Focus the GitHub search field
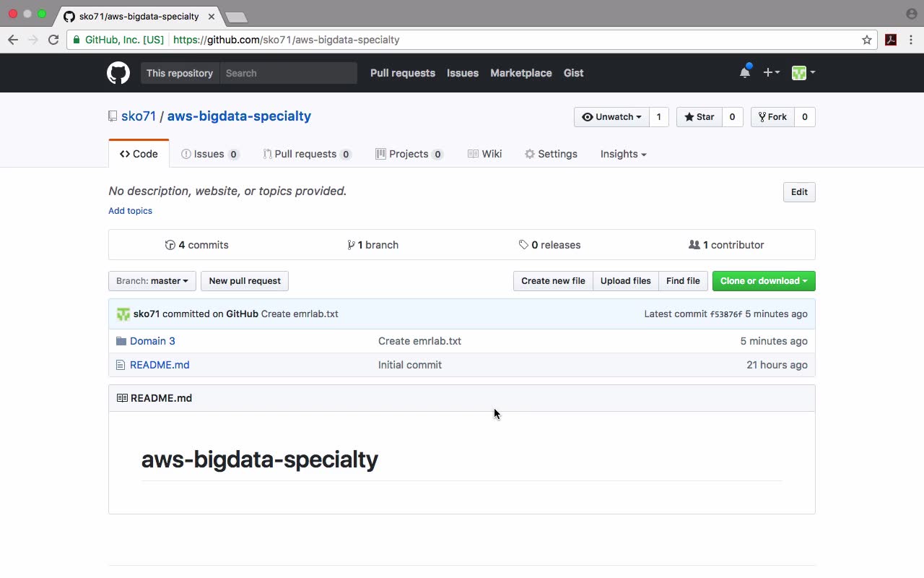 pyautogui.click(x=288, y=73)
